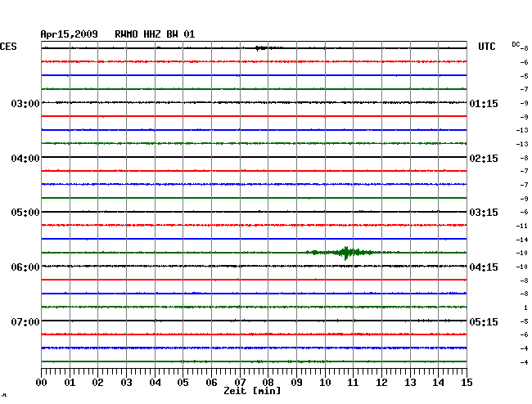The width and height of the screenshot is (532, 404).
Task: Select the 05:00 local time label
Action: [x=25, y=213]
